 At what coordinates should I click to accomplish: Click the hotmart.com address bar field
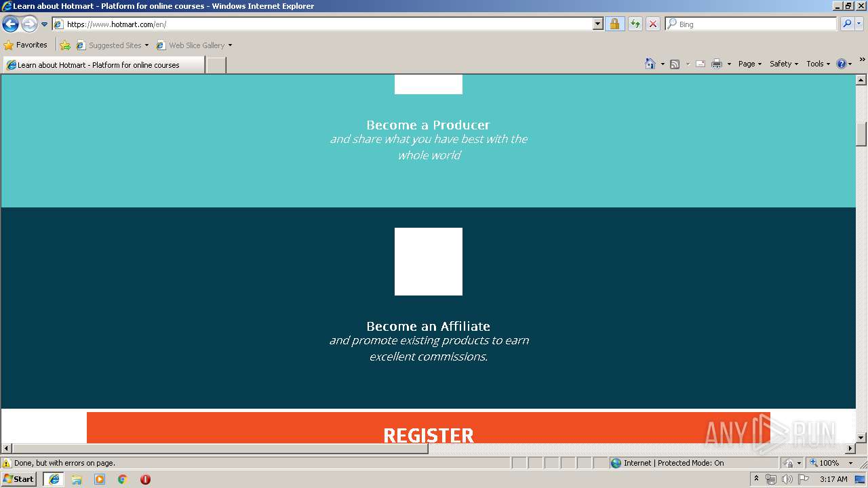tap(323, 24)
